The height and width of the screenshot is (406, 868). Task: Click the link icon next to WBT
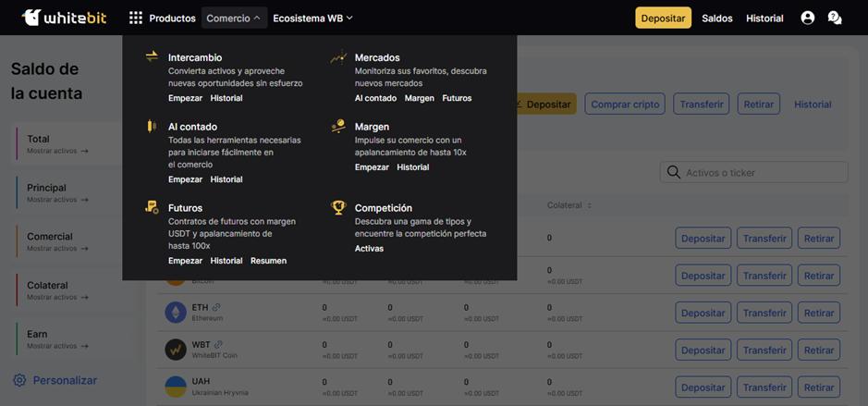219,344
